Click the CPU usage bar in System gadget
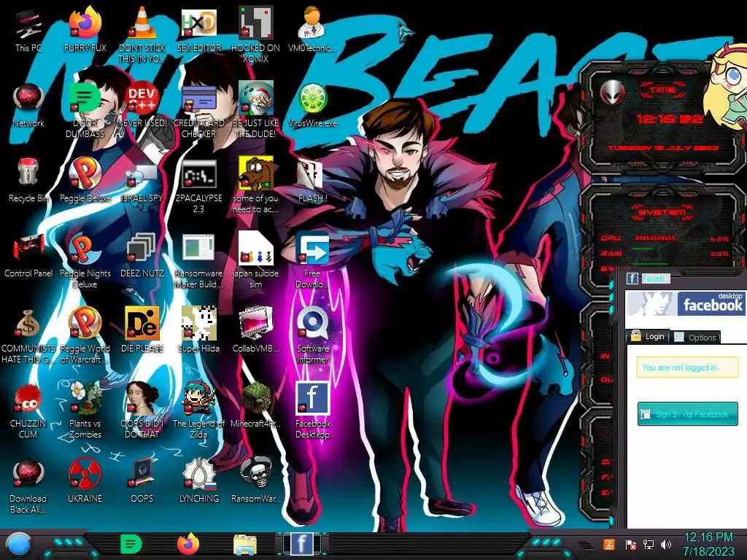The height and width of the screenshot is (560, 747). point(654,238)
